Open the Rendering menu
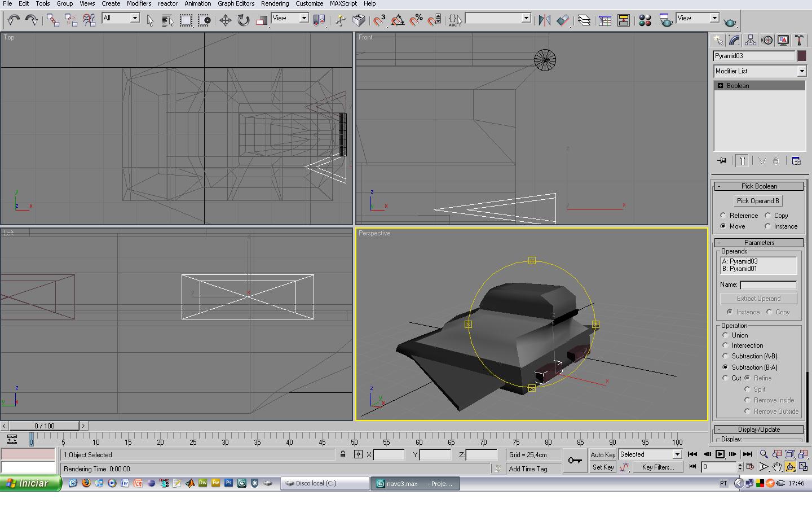Viewport: 812px width, 508px height. [275, 3]
